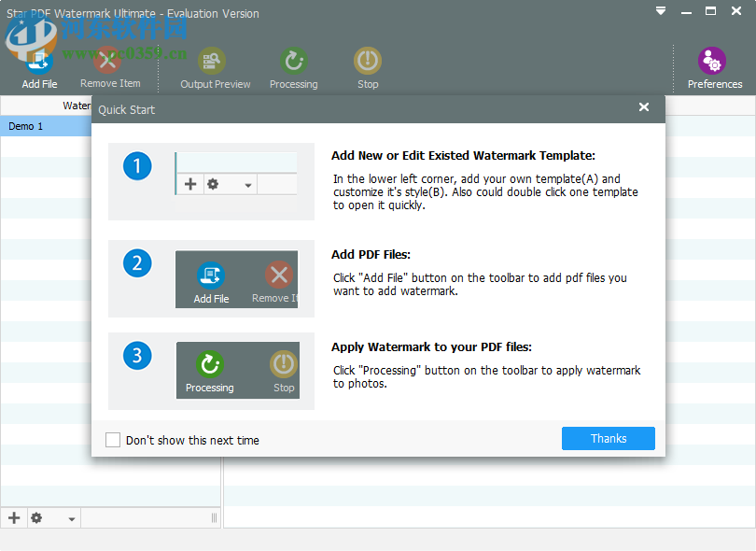Click the Remove Item toolbar icon

(x=110, y=69)
